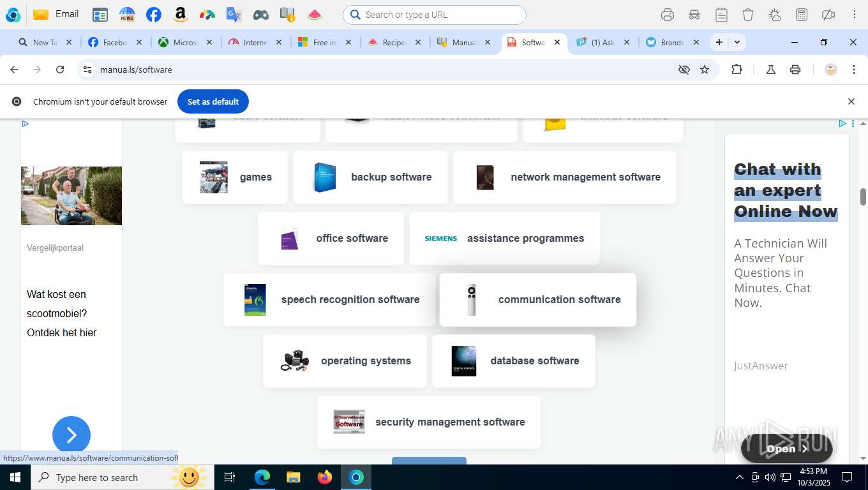
Task: Switch to the Manuals tab
Action: (x=464, y=42)
